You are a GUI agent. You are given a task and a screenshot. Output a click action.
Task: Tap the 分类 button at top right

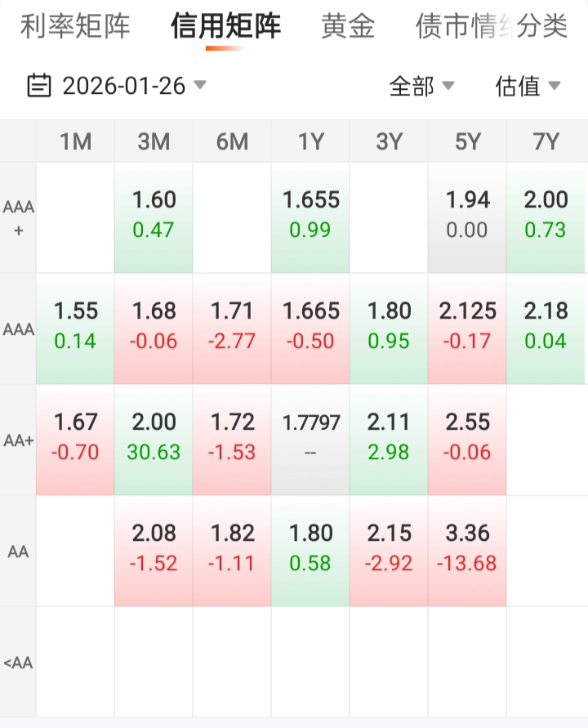[542, 27]
